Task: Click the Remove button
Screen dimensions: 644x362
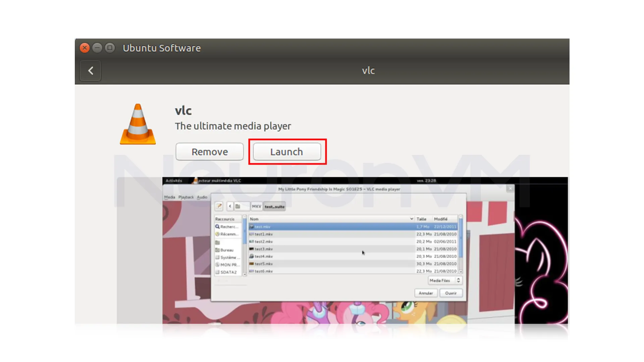Action: 210,152
